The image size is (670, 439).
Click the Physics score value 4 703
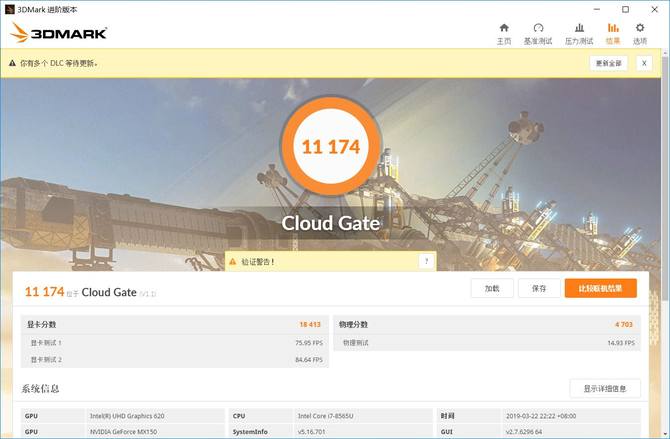point(623,324)
